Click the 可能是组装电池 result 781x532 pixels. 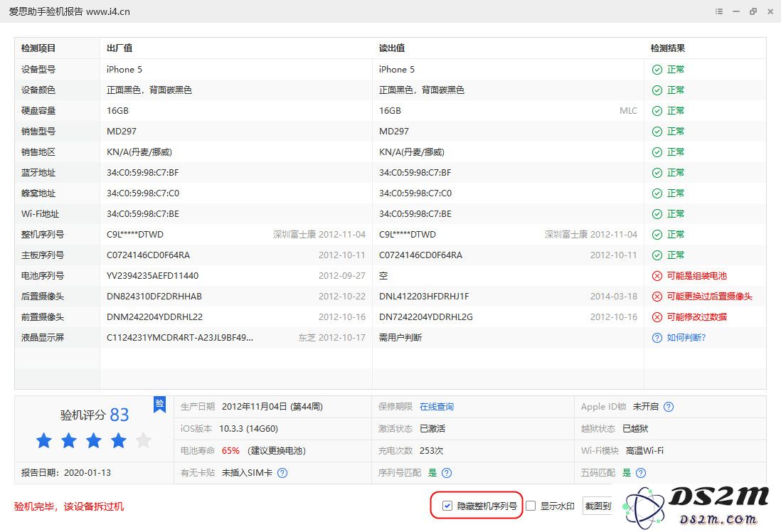pos(697,276)
